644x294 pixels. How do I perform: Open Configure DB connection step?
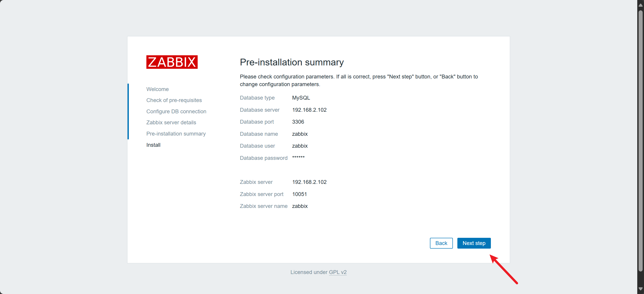176,111
